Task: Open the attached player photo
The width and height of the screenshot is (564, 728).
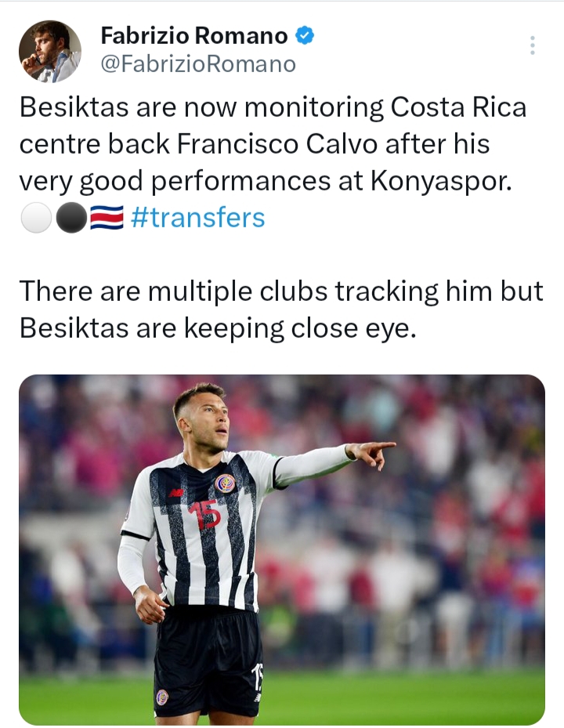Action: pyautogui.click(x=282, y=549)
